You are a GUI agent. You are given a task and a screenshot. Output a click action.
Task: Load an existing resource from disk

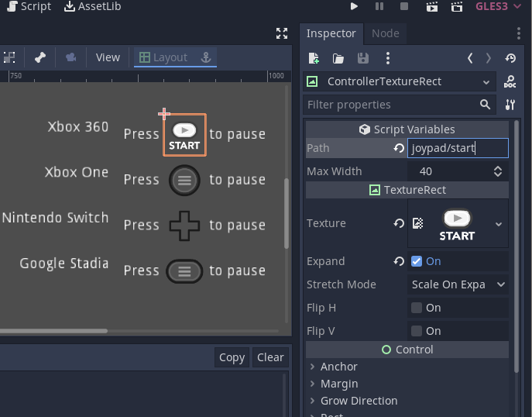tap(338, 58)
